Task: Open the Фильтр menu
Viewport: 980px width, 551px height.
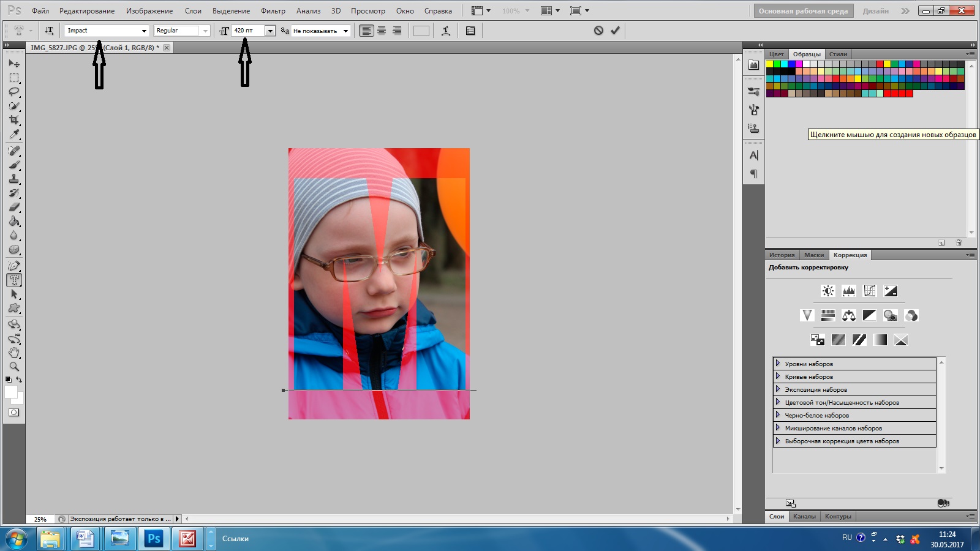Action: click(273, 11)
